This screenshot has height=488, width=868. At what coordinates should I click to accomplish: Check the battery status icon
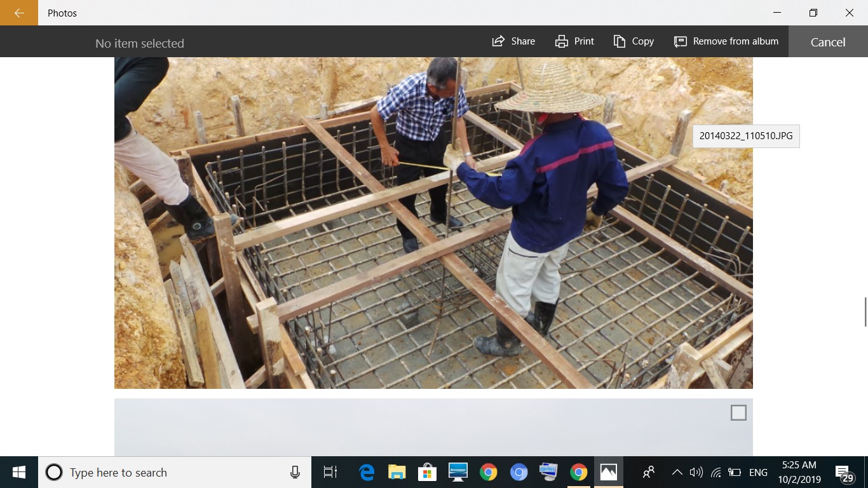pos(735,472)
